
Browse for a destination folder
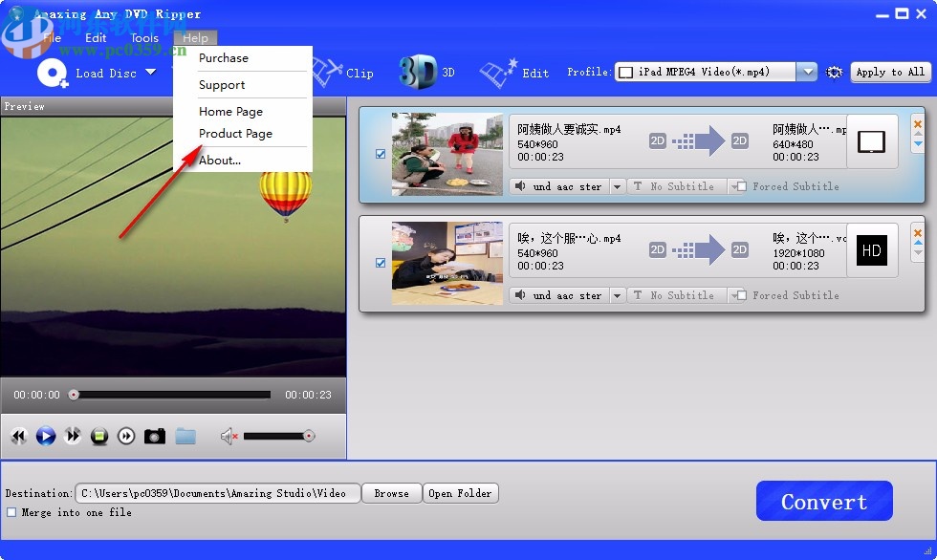391,493
